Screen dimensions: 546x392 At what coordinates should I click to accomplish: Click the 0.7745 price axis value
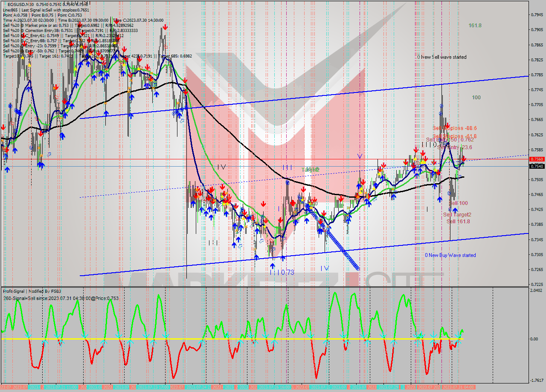(x=537, y=90)
